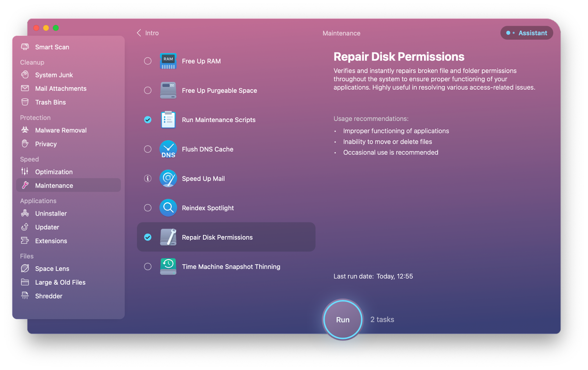This screenshot has width=588, height=370.
Task: Open the Privacy protection module
Action: [46, 144]
